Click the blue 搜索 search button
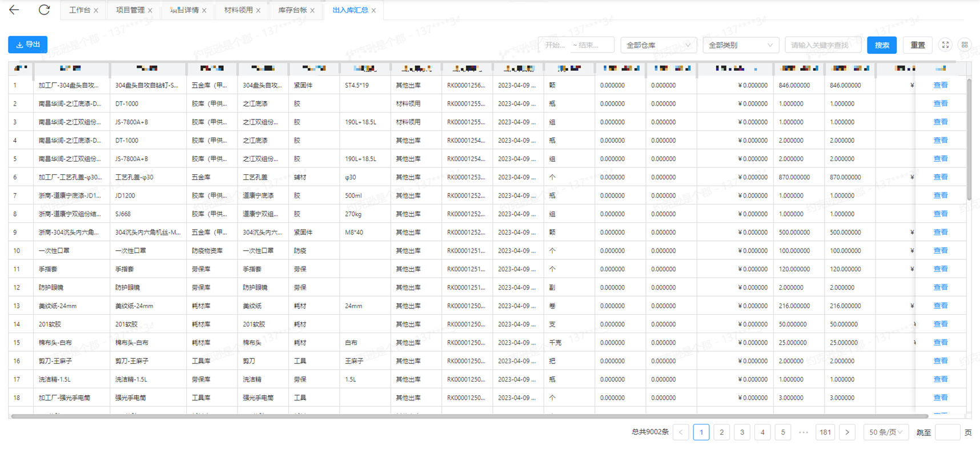Viewport: 980px width, 449px height. coord(882,45)
